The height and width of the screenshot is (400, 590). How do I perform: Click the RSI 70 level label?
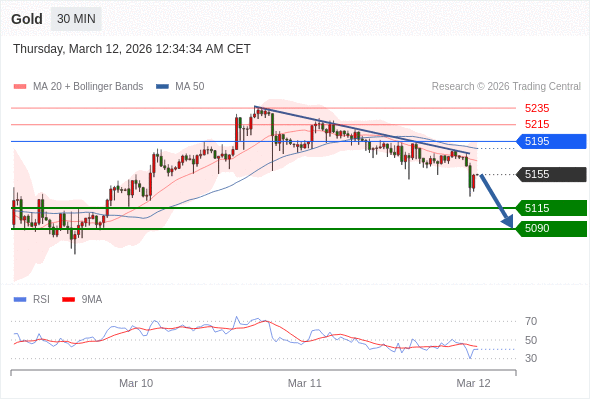pyautogui.click(x=531, y=321)
